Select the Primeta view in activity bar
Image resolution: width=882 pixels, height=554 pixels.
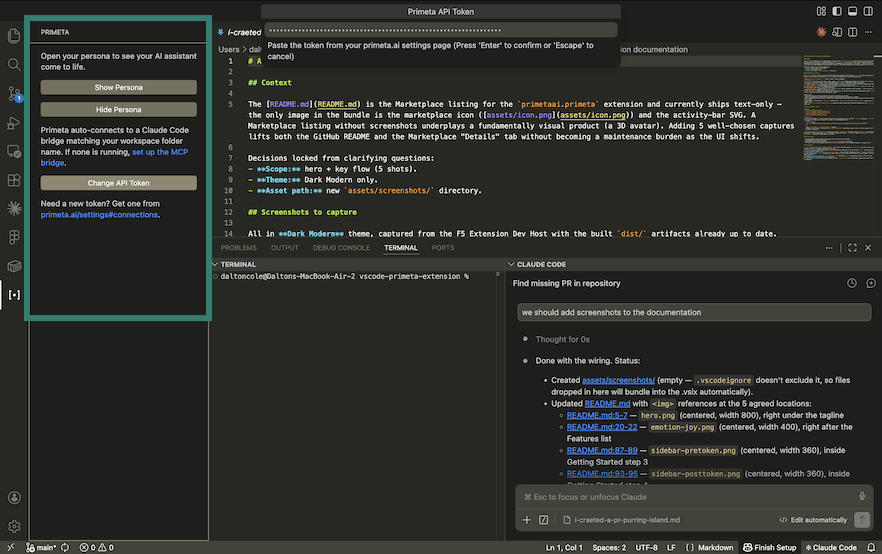[14, 295]
